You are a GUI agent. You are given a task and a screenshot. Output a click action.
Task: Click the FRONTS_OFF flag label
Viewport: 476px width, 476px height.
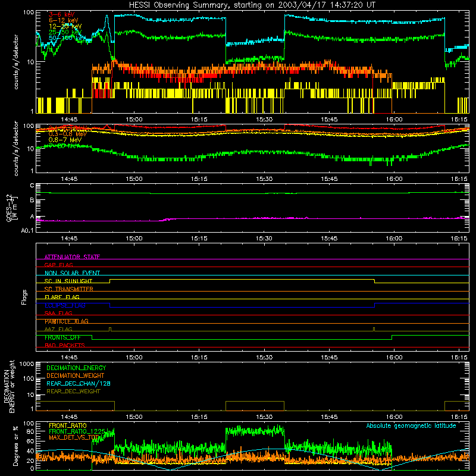click(62, 337)
